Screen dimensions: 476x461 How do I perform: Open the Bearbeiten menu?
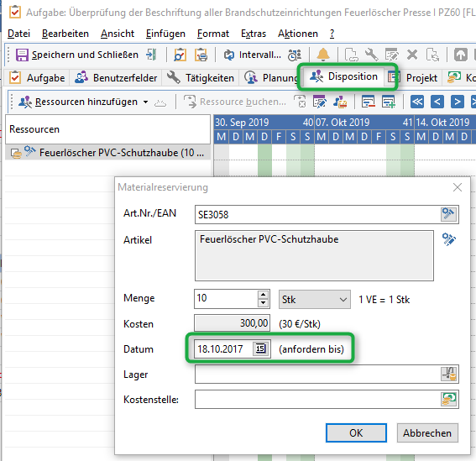coord(65,34)
